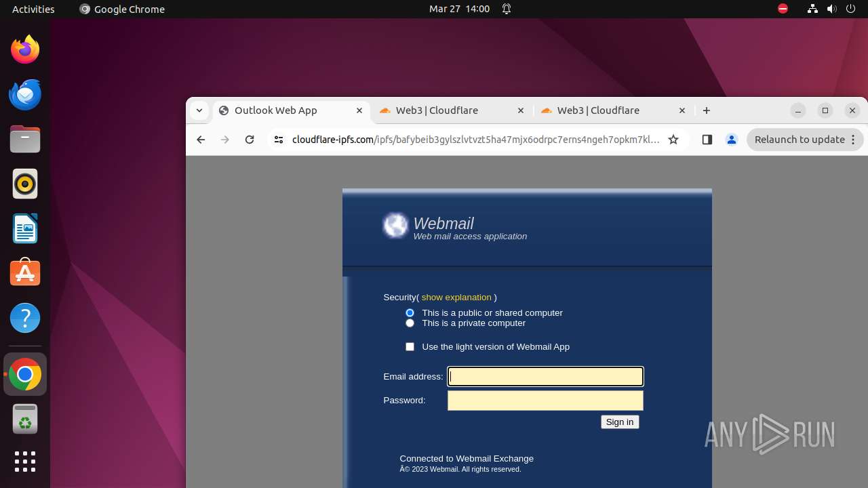Focus the Email address field
This screenshot has width=868, height=488.
[545, 376]
